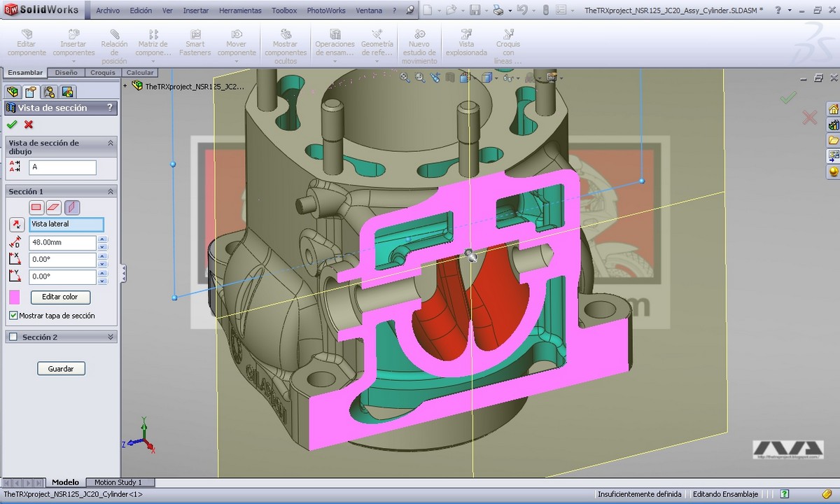Enable the Sección 2 checkbox
Screen dimensions: 840x504
coord(13,337)
